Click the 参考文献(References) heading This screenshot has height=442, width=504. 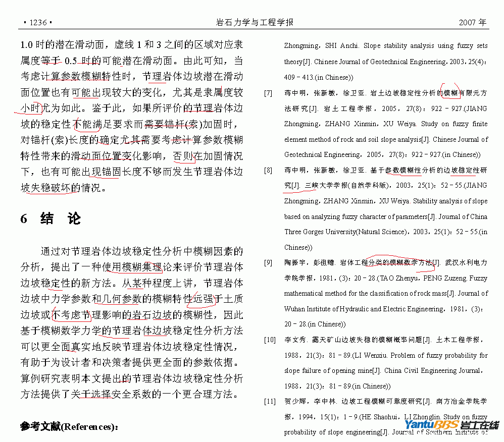point(69,426)
